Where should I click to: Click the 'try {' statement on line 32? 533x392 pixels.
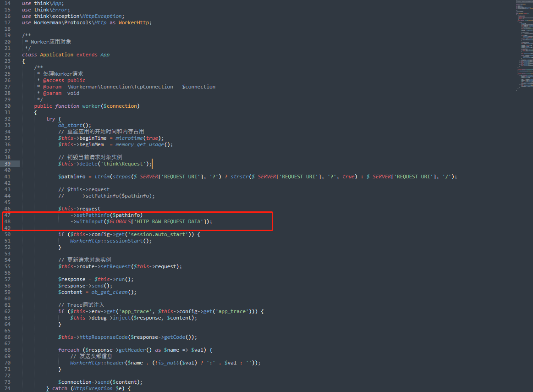point(54,119)
